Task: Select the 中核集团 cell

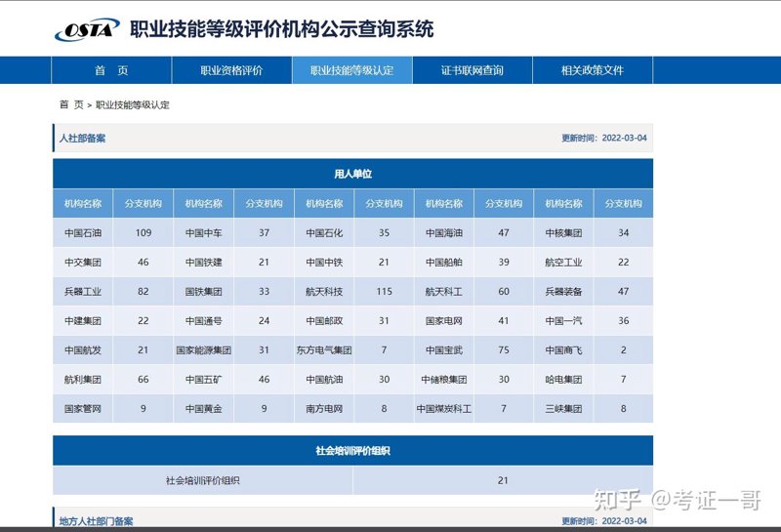Action: point(563,232)
